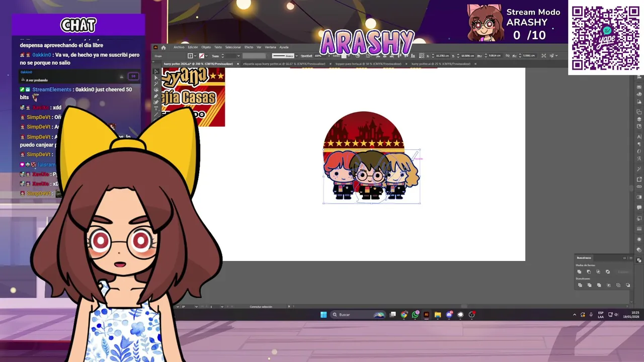
Task: Open the Texto menu
Action: [x=218, y=47]
